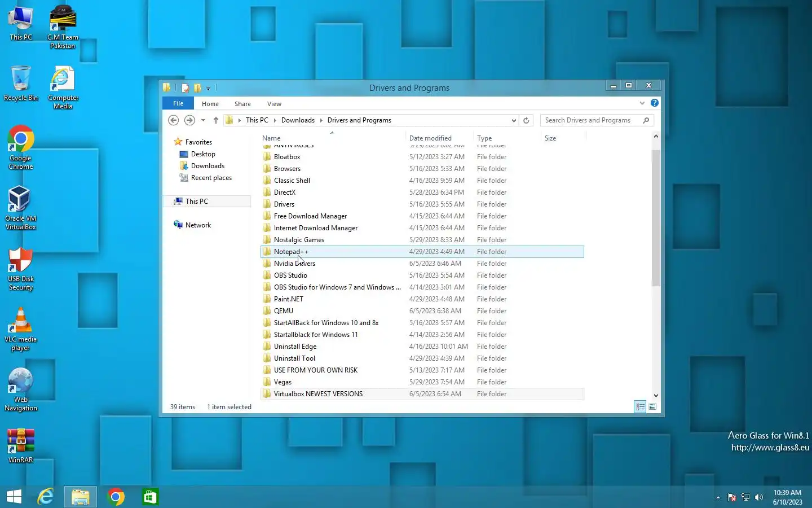Select the Recycle Bin desktop icon

tap(21, 82)
